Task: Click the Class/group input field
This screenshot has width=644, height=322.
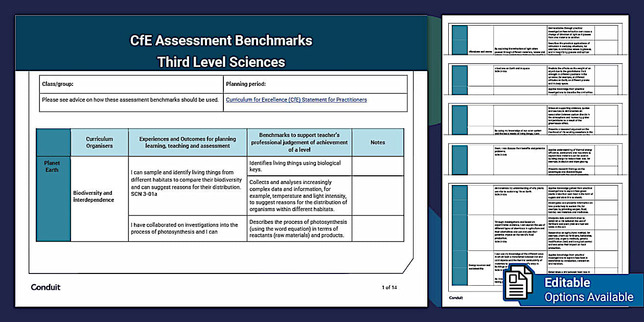Action: tap(130, 83)
